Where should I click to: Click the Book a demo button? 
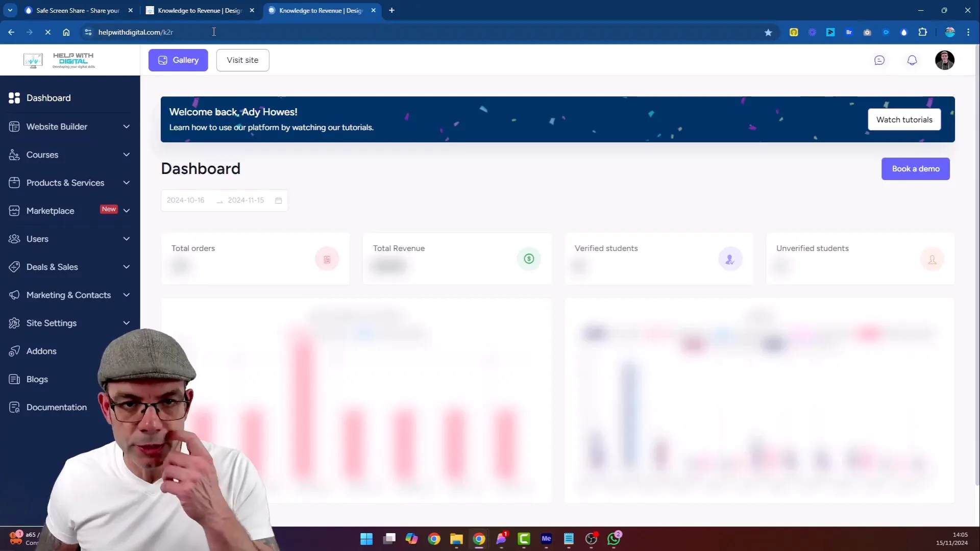tap(916, 168)
